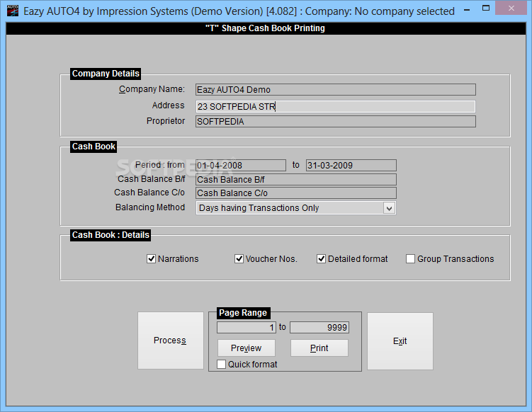Viewport: 532px width, 412px height.
Task: Click the 'Balancing Method' label
Action: (x=150, y=207)
